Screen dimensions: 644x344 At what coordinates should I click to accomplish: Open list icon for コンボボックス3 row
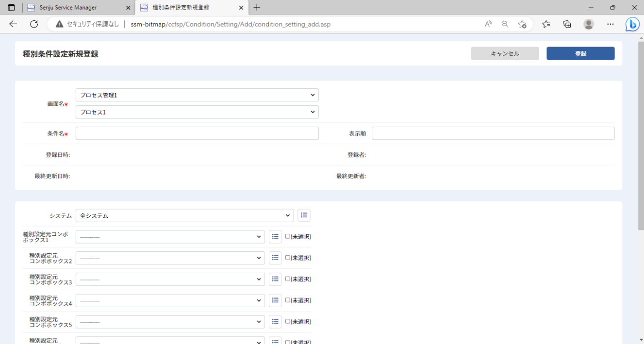275,279
